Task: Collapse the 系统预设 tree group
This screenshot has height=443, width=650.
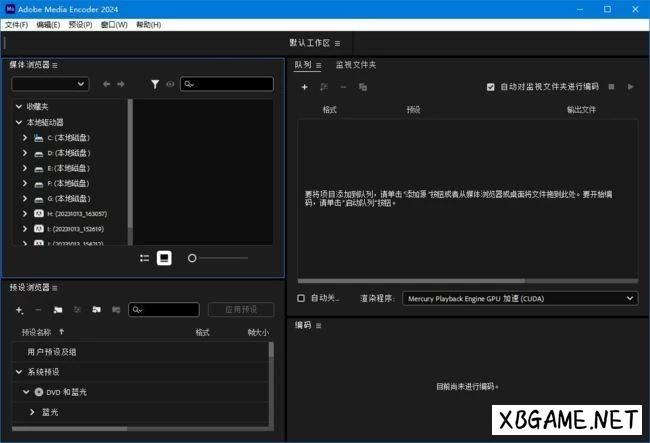Action: coord(19,372)
